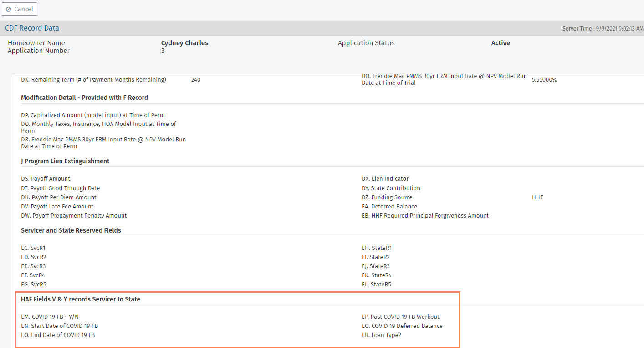The height and width of the screenshot is (348, 644).
Task: Select the EC. SvcR1 field label
Action: tap(33, 248)
